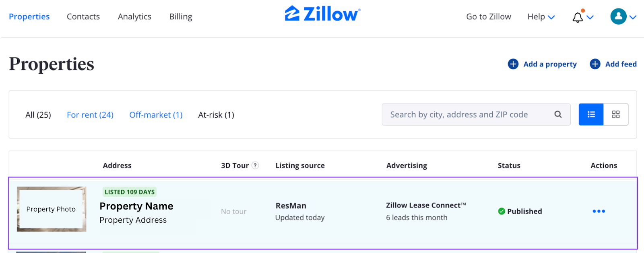Click the user profile avatar icon
Viewport: 644px width, 253px height.
click(618, 17)
